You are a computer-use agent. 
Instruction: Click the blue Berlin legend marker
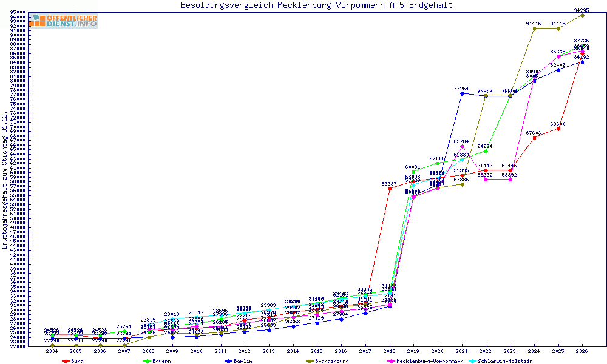tap(228, 361)
